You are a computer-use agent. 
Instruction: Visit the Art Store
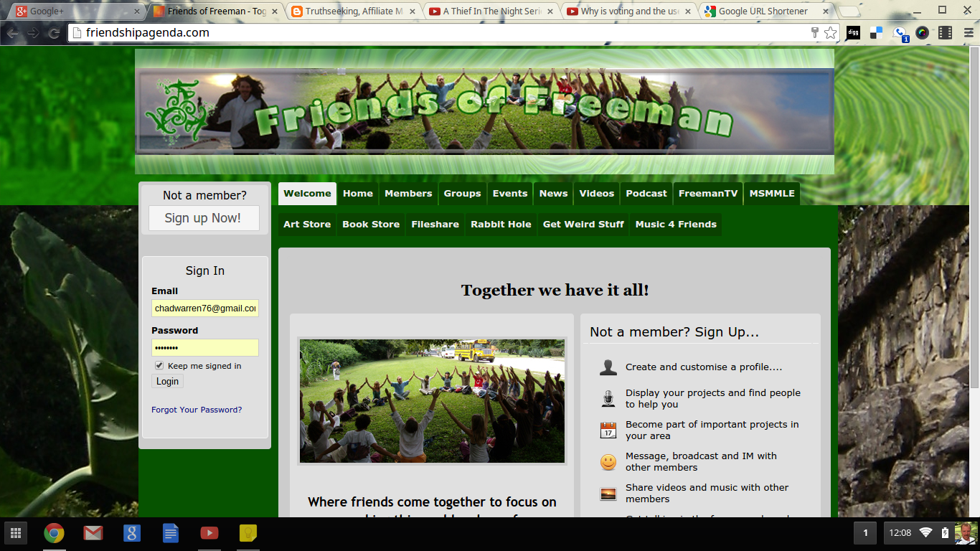pyautogui.click(x=307, y=224)
